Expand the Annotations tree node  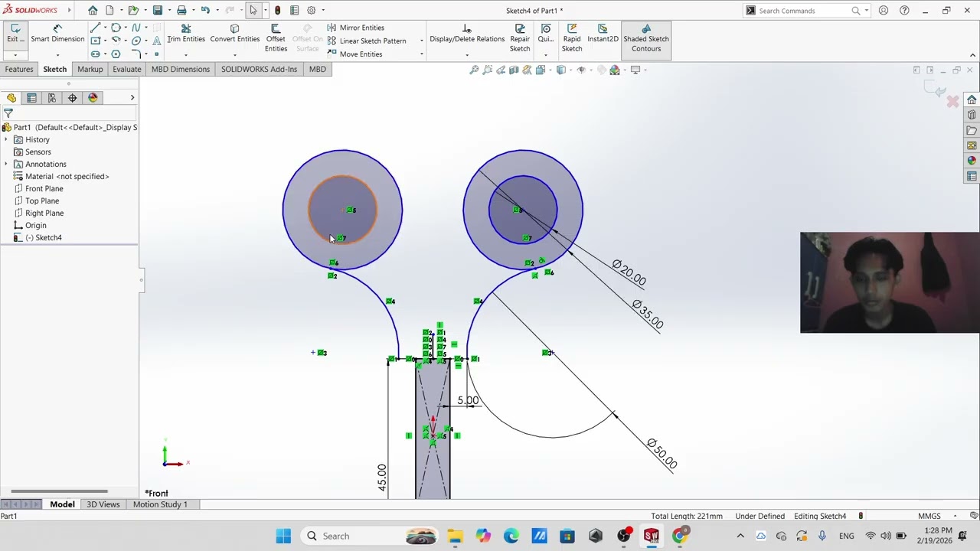6,164
